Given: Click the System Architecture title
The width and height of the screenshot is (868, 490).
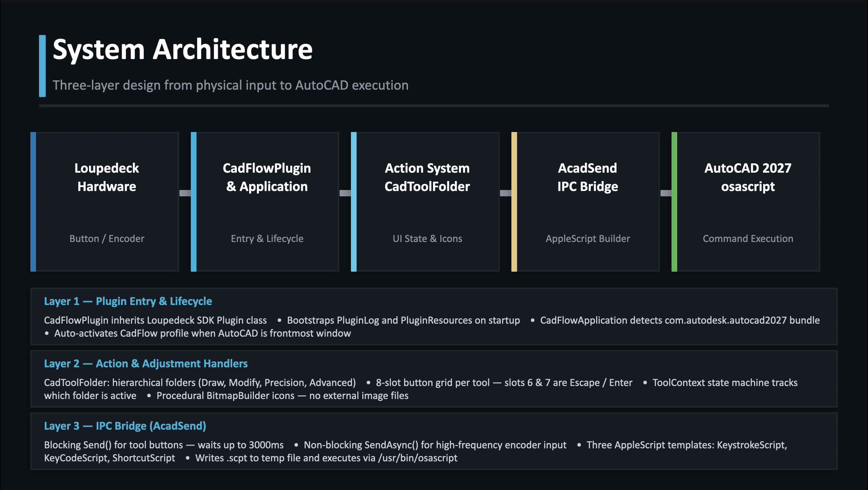Looking at the screenshot, I should coord(182,50).
